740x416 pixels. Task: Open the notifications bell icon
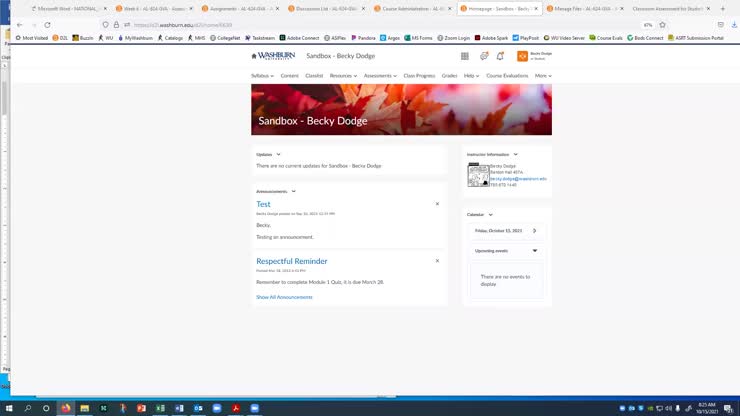point(500,56)
